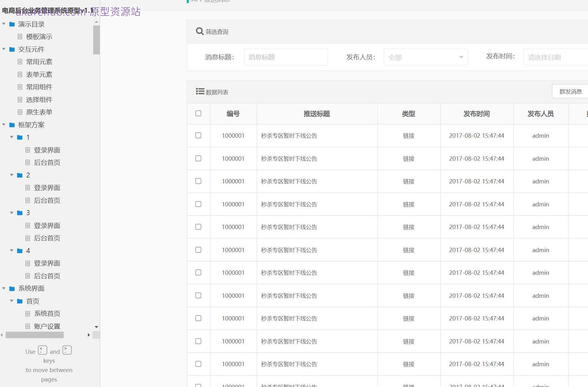Click the sidebar horizontal scrollbar right arrow
The width and height of the screenshot is (588, 387).
[x=89, y=335]
